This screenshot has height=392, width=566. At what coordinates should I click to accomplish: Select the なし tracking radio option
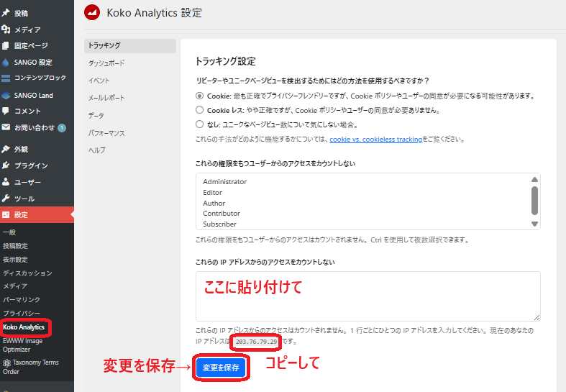(201, 124)
